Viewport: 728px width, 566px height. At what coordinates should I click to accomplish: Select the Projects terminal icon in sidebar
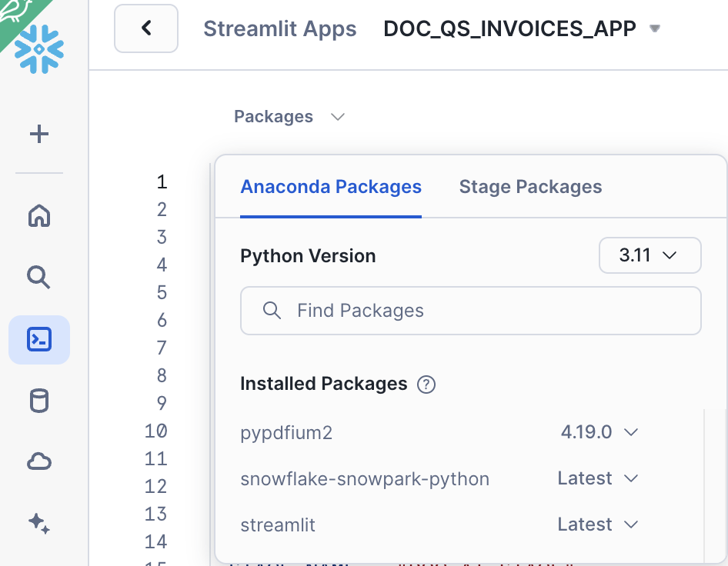[39, 339]
